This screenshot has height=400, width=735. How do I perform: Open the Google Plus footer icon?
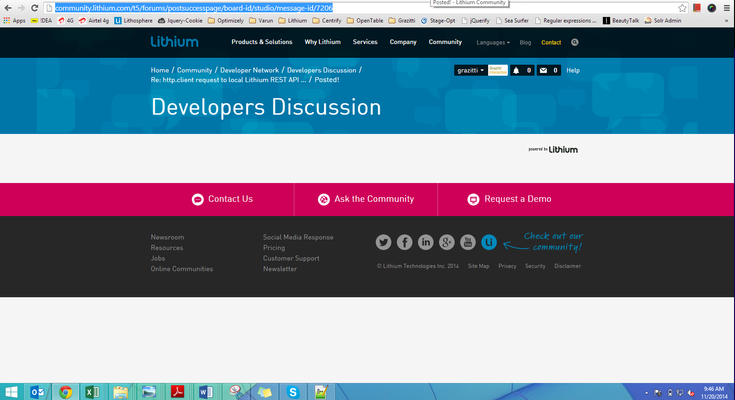pyautogui.click(x=447, y=242)
